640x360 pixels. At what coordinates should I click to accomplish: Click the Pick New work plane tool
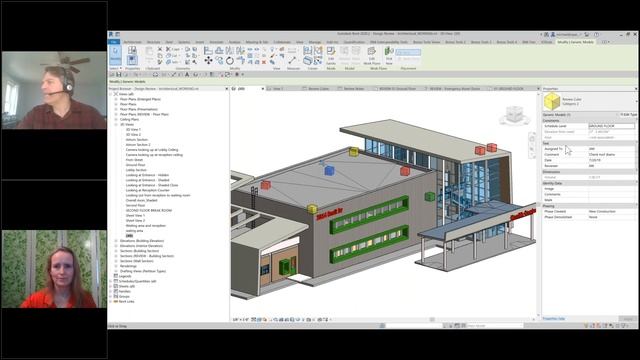(x=389, y=55)
